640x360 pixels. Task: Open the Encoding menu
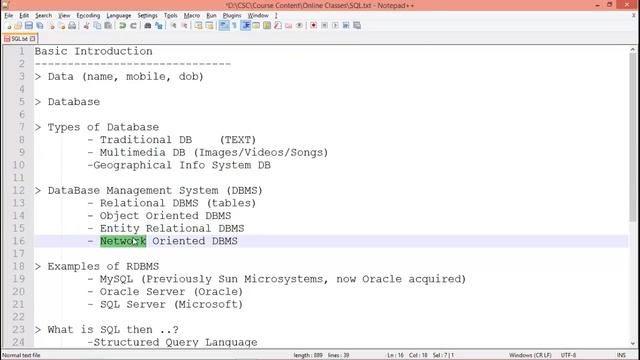[x=88, y=16]
